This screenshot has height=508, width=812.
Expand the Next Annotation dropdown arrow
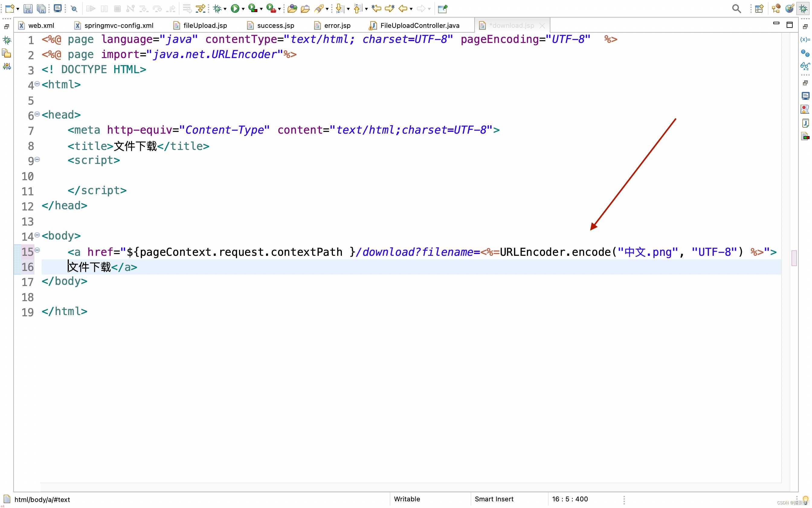348,9
